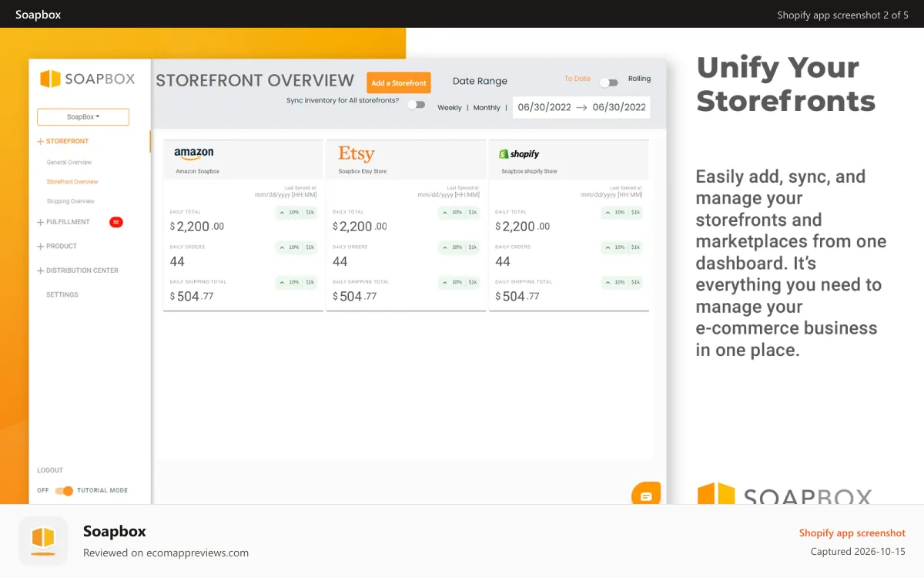Collapse the STOREFRONT section

(63, 142)
